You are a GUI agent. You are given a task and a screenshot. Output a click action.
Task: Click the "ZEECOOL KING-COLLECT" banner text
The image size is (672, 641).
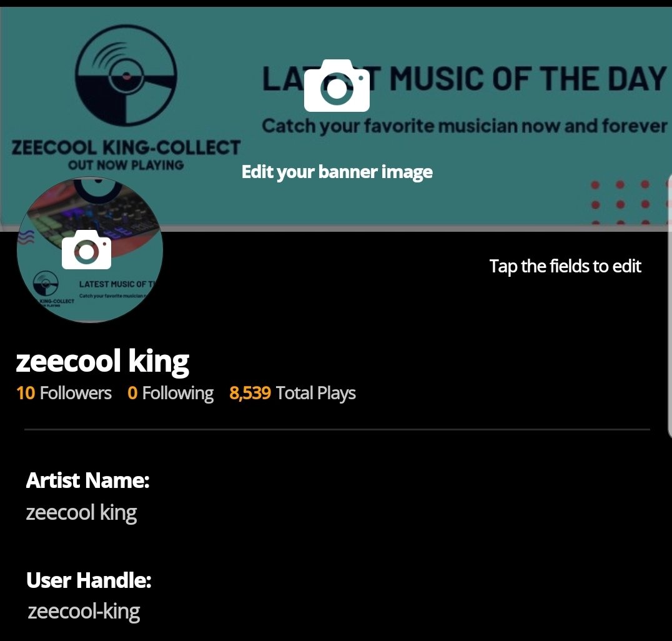click(x=126, y=148)
